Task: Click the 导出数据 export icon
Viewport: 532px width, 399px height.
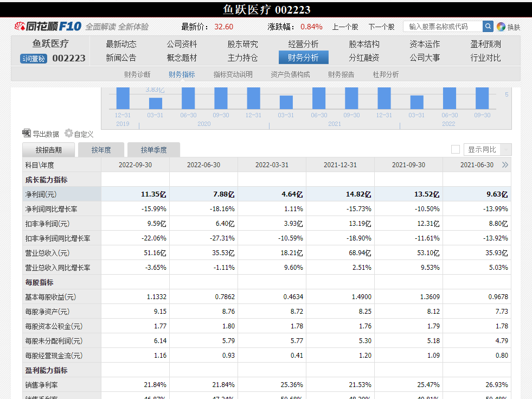Action: 27,133
